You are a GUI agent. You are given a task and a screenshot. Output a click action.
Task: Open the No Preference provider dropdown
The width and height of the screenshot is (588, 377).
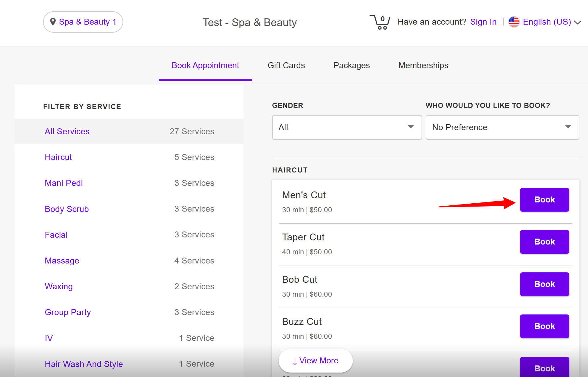pos(502,127)
